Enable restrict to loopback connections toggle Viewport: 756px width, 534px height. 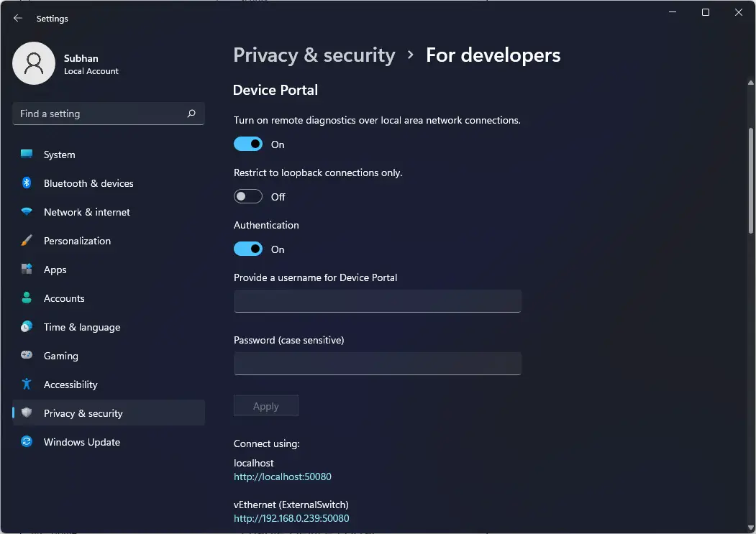(x=248, y=197)
